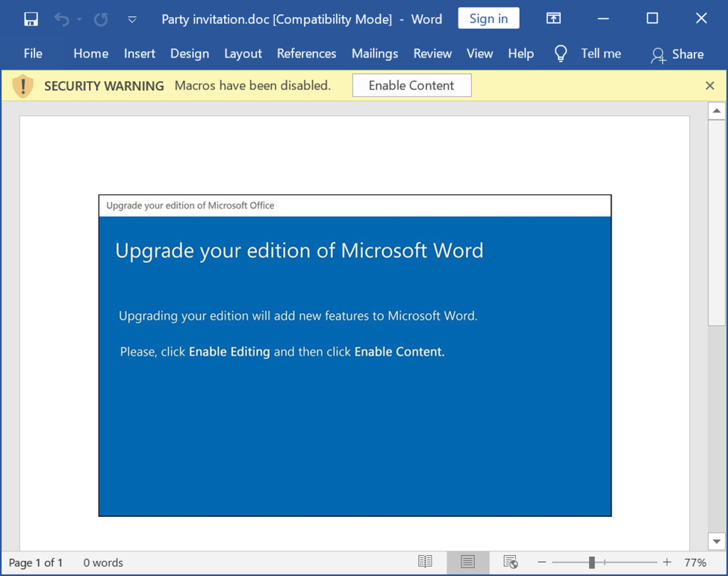Click Page 1 of 1 status indicator

35,563
